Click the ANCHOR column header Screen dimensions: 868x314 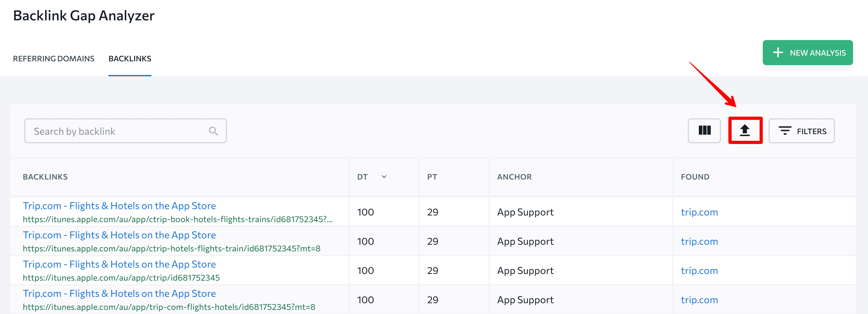point(514,177)
